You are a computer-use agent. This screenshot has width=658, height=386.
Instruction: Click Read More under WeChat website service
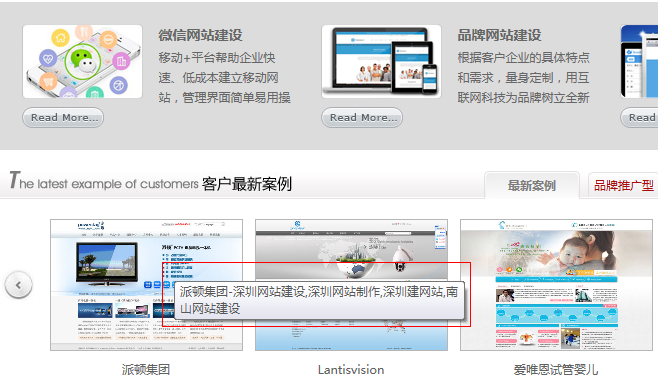(63, 117)
